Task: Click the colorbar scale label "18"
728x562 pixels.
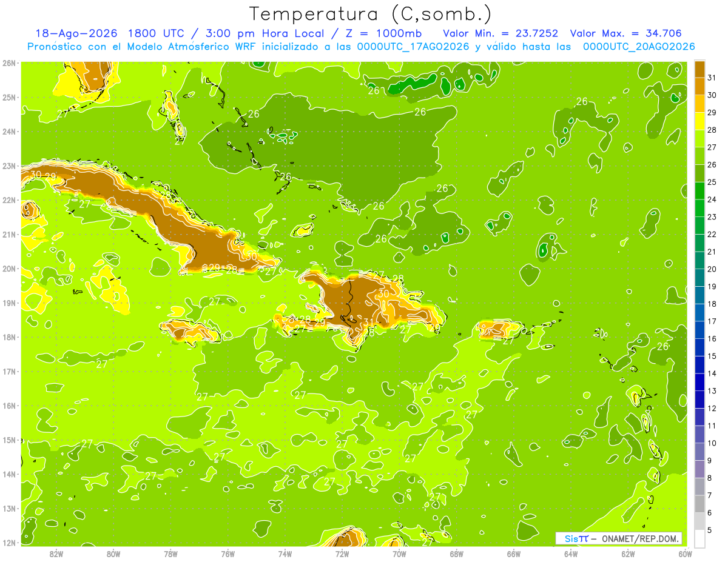Action: click(x=712, y=304)
